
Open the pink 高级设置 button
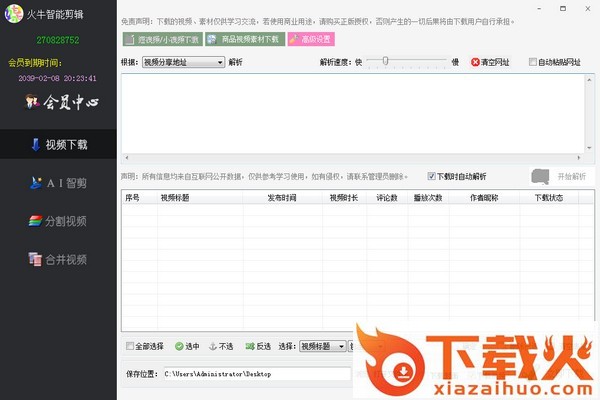click(x=311, y=39)
